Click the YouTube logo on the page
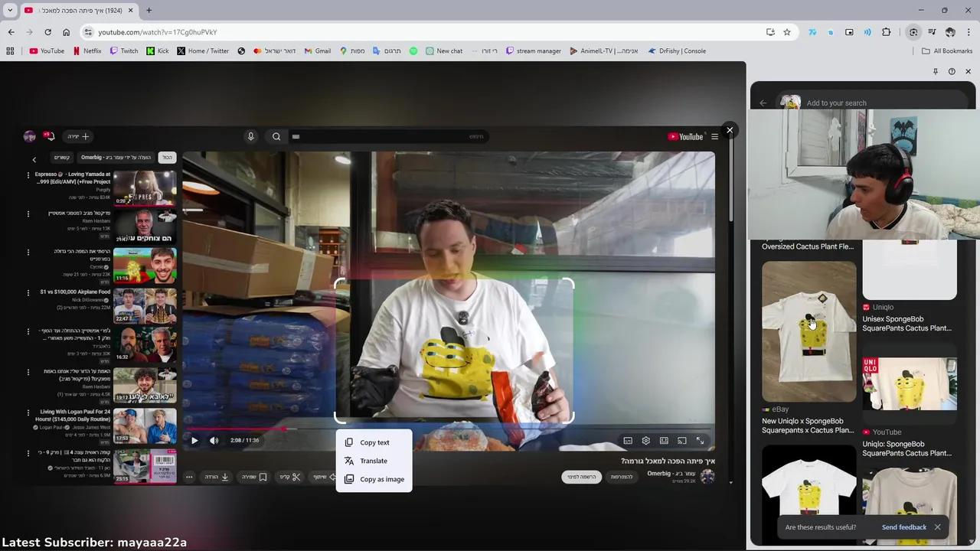The width and height of the screenshot is (980, 551). pyautogui.click(x=685, y=136)
